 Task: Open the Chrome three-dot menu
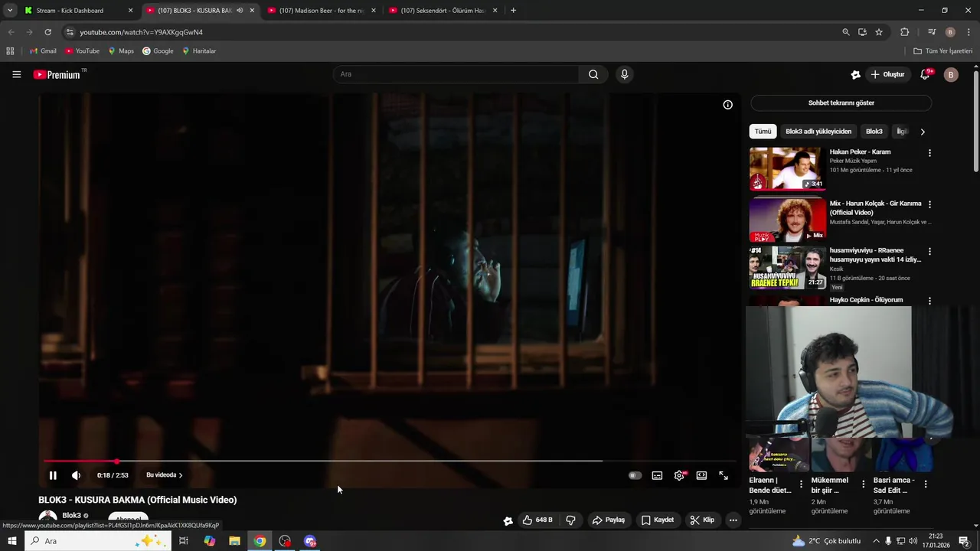969,32
